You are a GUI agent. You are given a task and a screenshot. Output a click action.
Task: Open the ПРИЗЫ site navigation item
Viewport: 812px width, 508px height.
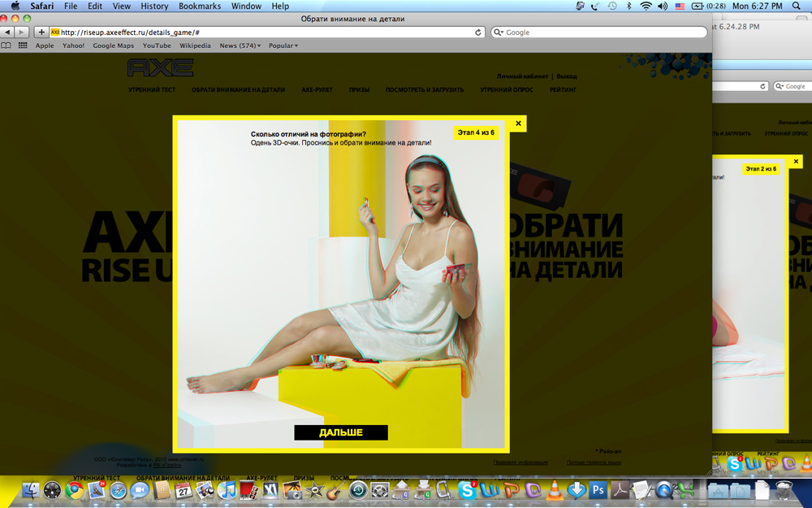point(359,89)
